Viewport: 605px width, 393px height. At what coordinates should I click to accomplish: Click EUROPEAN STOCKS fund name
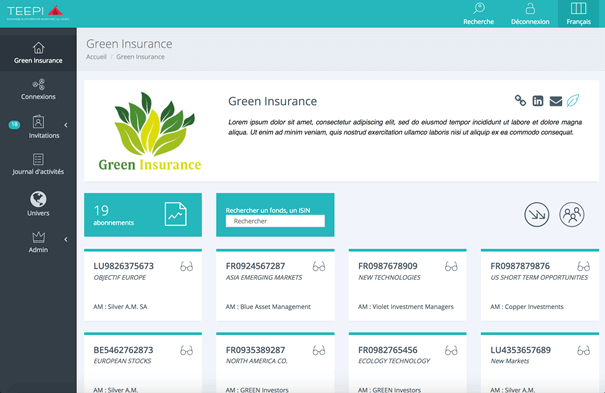(x=122, y=361)
